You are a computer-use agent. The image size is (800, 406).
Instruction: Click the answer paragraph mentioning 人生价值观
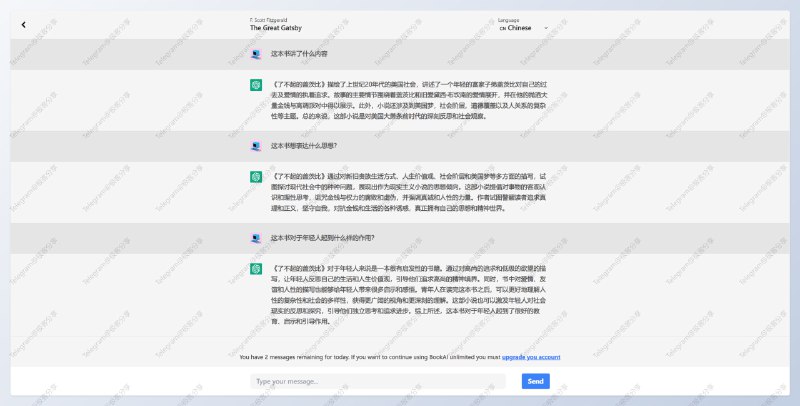(409, 192)
